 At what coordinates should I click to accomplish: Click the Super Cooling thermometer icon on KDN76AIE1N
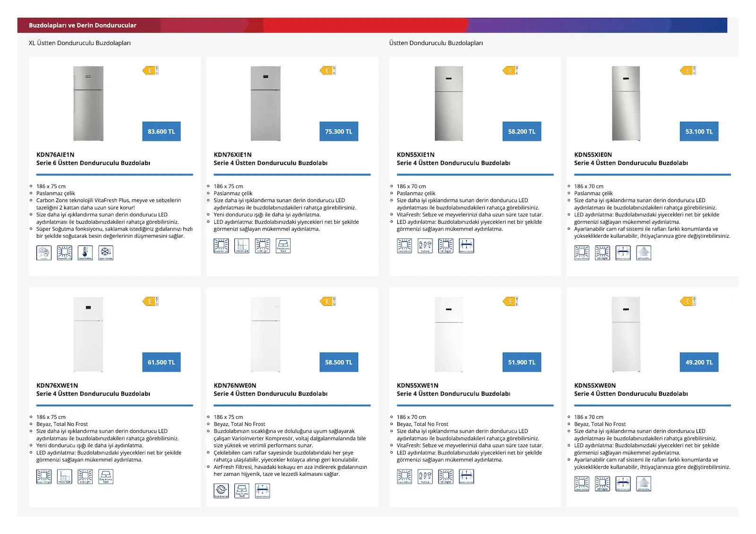(85, 253)
